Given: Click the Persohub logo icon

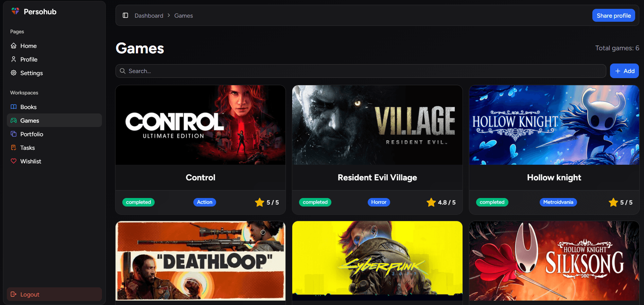Looking at the screenshot, I should pos(15,11).
